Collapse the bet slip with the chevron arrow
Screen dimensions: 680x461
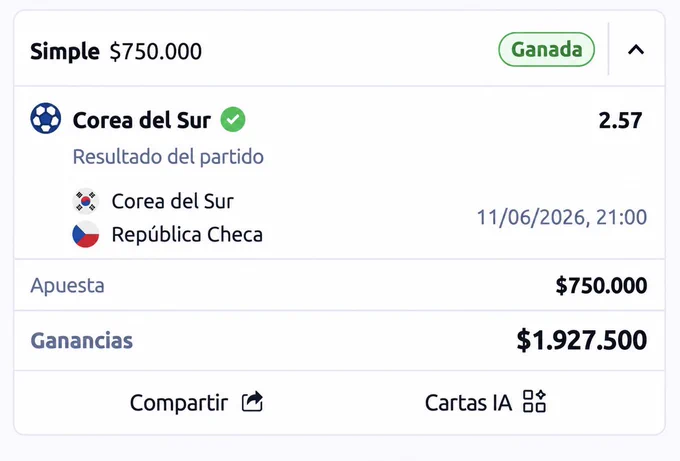(636, 50)
